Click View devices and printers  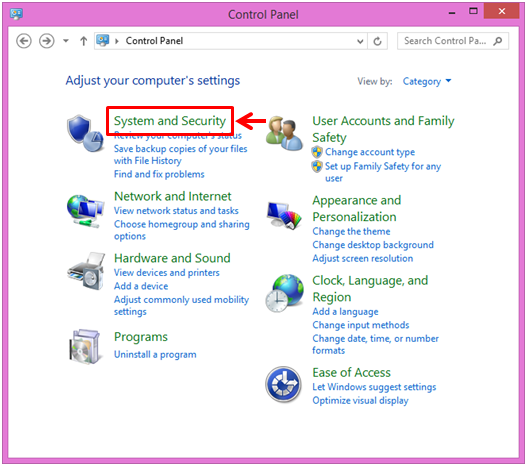click(167, 273)
